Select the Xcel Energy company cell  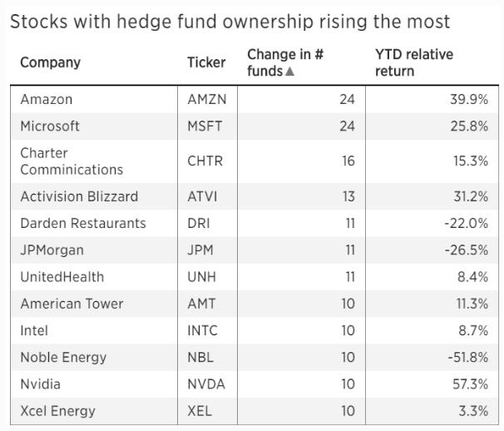tap(57, 411)
